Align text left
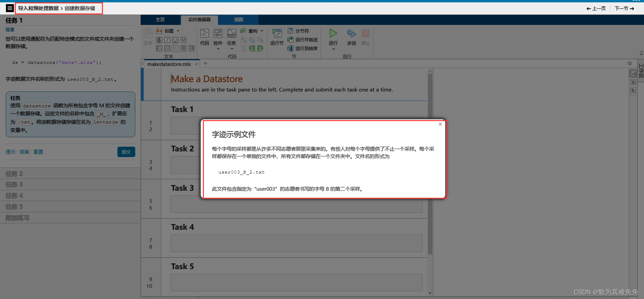644x299 pixels. click(175, 48)
